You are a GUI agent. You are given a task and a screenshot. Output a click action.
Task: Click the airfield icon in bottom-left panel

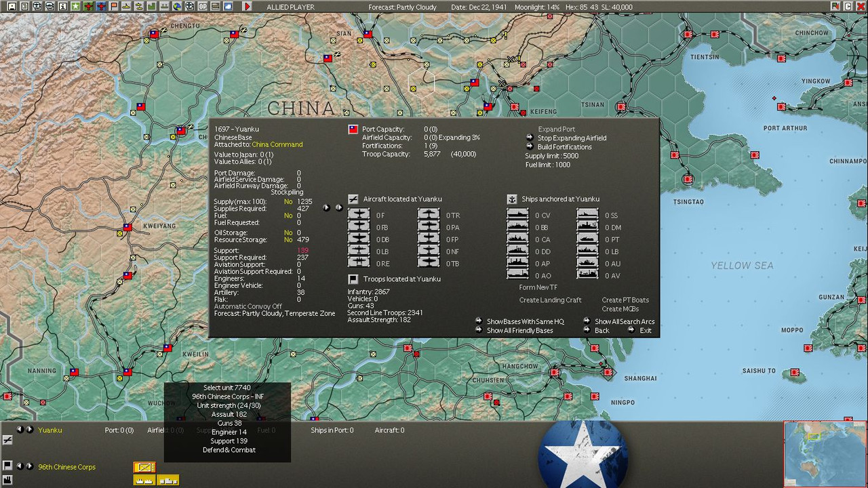(x=7, y=440)
